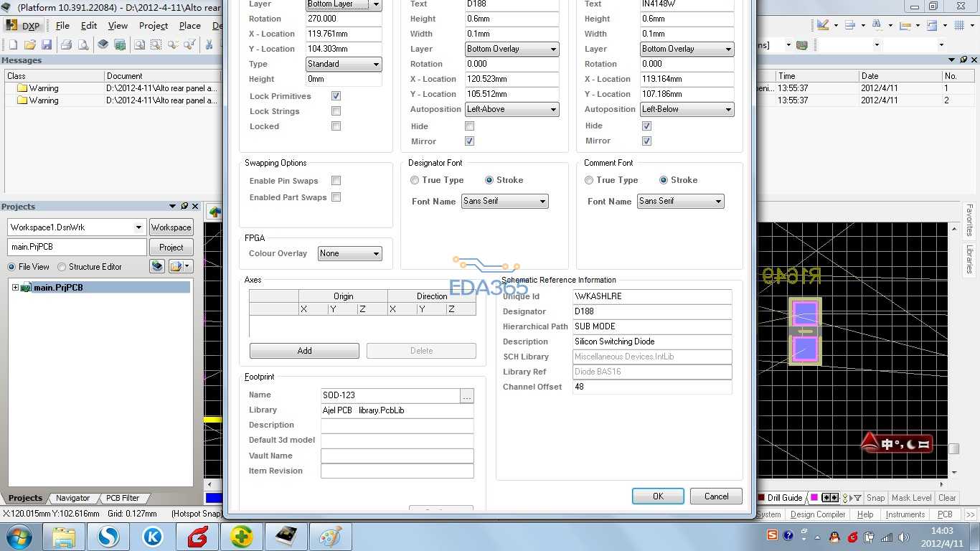
Task: Open the grid settings toolbar icon
Action: (x=959, y=25)
